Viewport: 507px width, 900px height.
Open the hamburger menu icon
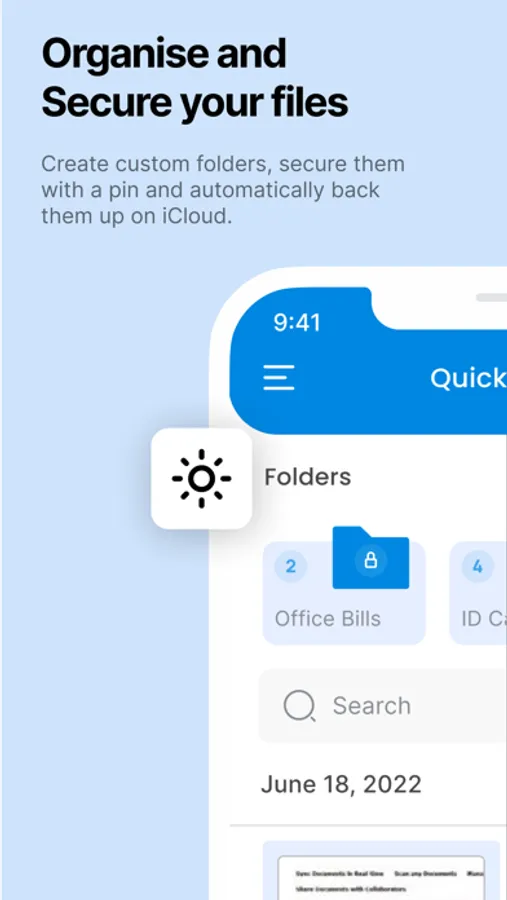click(279, 378)
